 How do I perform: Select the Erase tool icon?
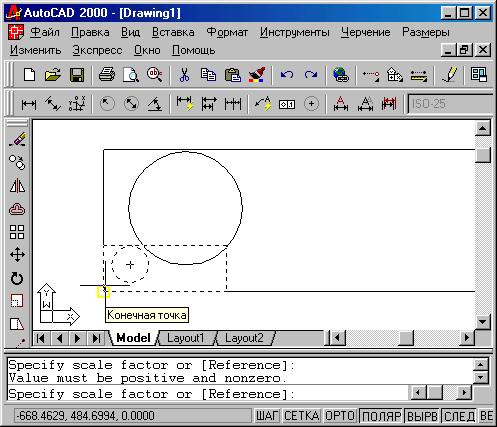[x=17, y=139]
